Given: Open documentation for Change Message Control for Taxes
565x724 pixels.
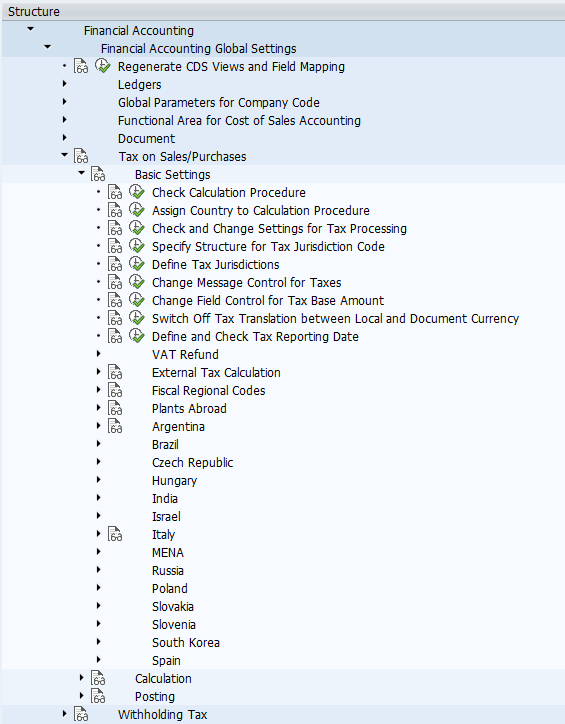Looking at the screenshot, I should tap(115, 283).
